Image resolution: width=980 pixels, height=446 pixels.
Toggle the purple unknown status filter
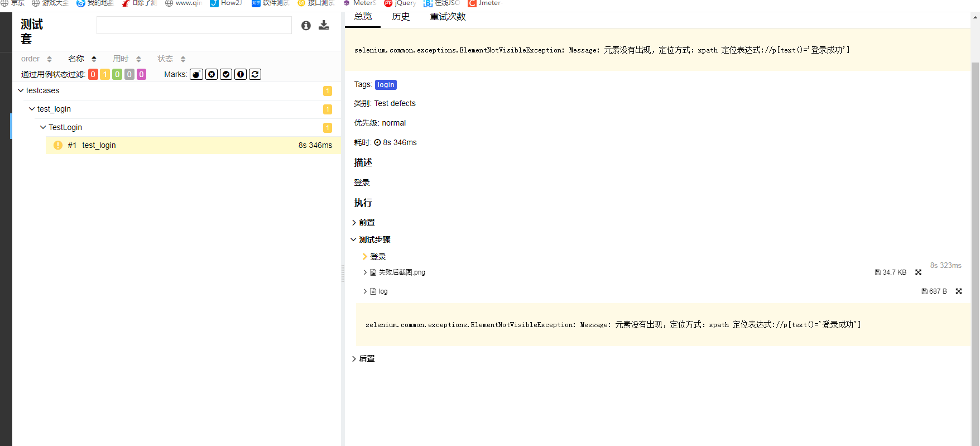click(141, 74)
